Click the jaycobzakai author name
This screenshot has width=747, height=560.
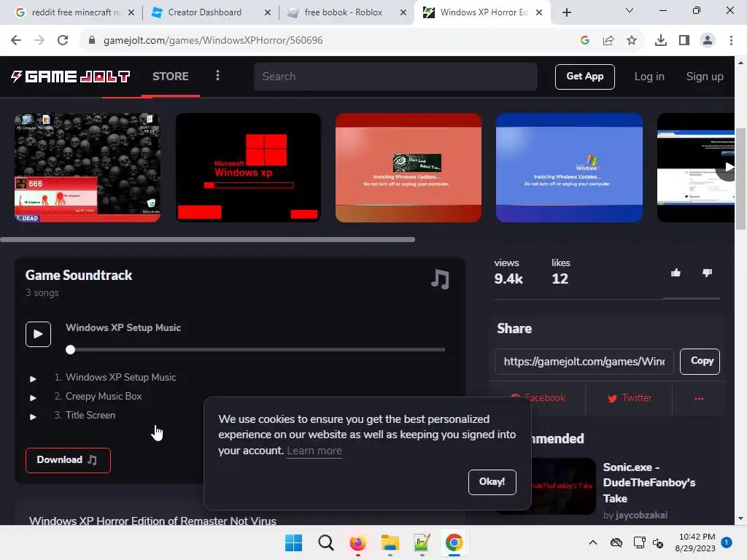(x=640, y=516)
